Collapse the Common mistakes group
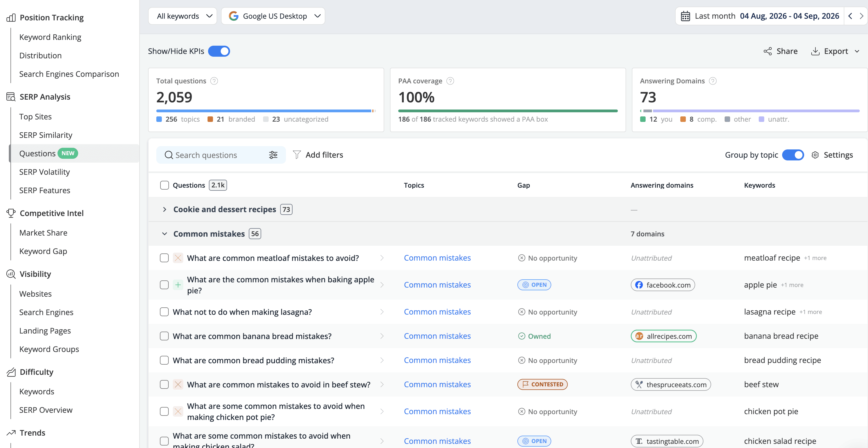868x448 pixels. 164,234
